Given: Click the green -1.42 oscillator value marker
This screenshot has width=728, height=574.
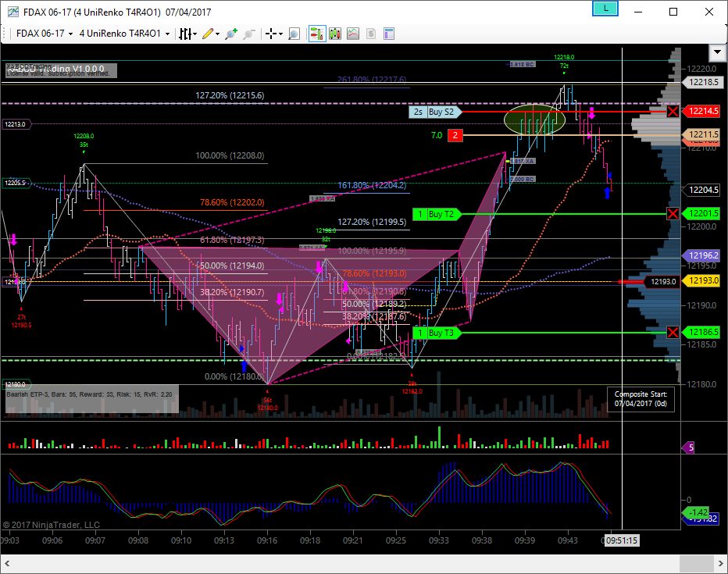Looking at the screenshot, I should click(695, 512).
